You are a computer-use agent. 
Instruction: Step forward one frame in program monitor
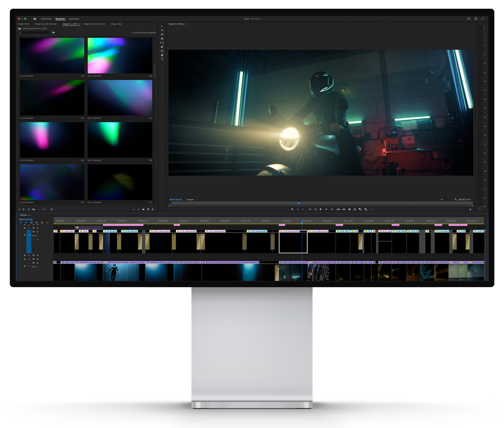(326, 209)
